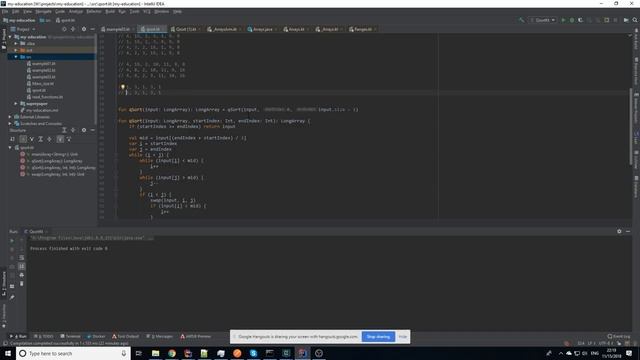The height and width of the screenshot is (360, 640).
Task: Click src in the navigation breadcrumb
Action: [45, 20]
